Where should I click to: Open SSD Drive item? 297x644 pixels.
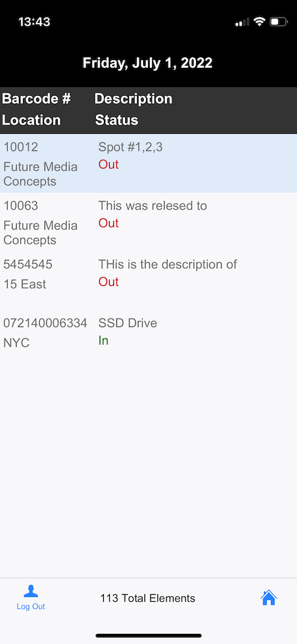point(148,332)
